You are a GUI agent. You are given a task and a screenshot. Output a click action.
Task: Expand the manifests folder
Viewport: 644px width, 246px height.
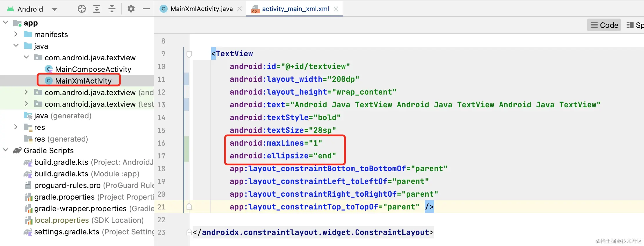coord(16,34)
